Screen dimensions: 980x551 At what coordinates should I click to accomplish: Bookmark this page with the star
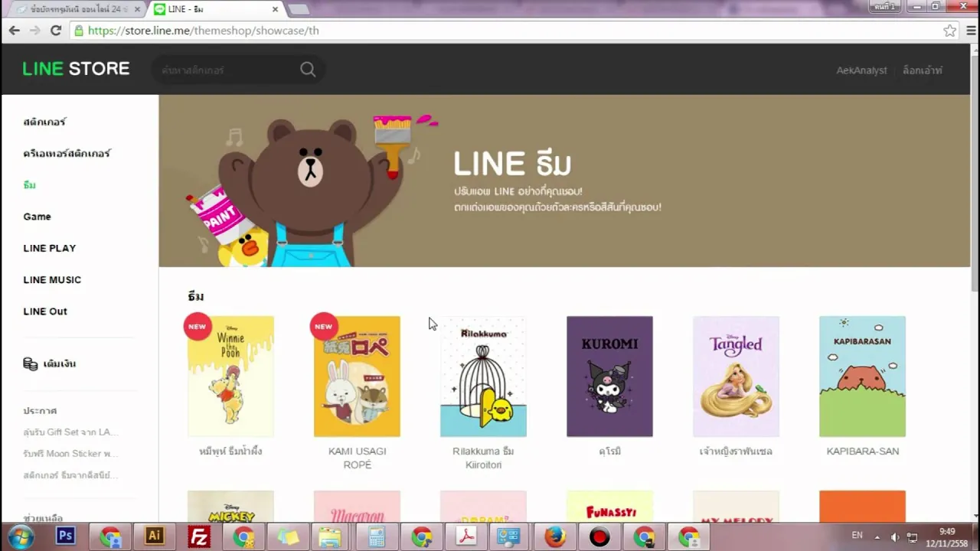949,31
